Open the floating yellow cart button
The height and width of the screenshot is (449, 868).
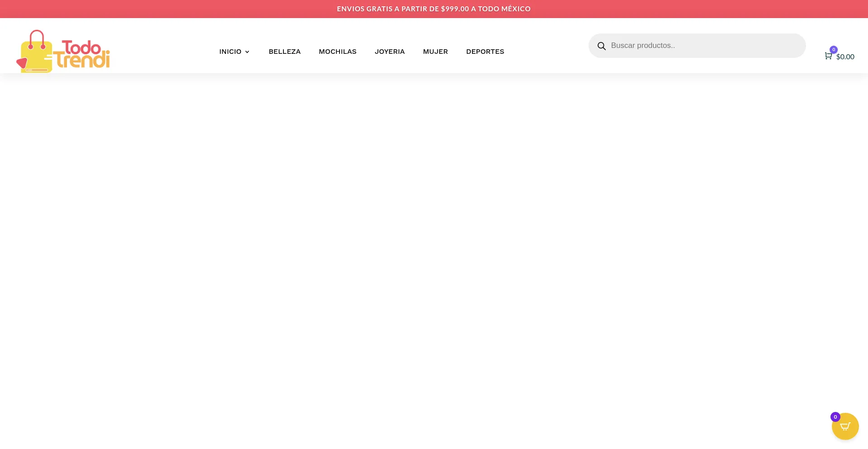846,427
